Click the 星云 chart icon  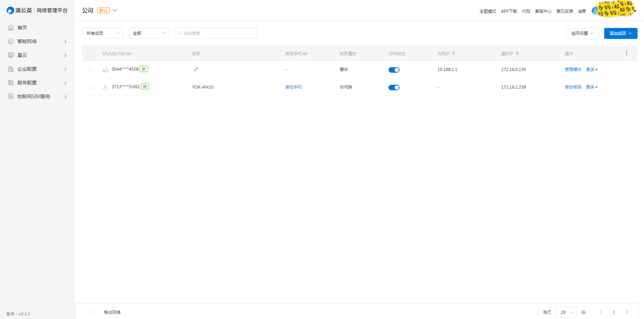pos(11,55)
